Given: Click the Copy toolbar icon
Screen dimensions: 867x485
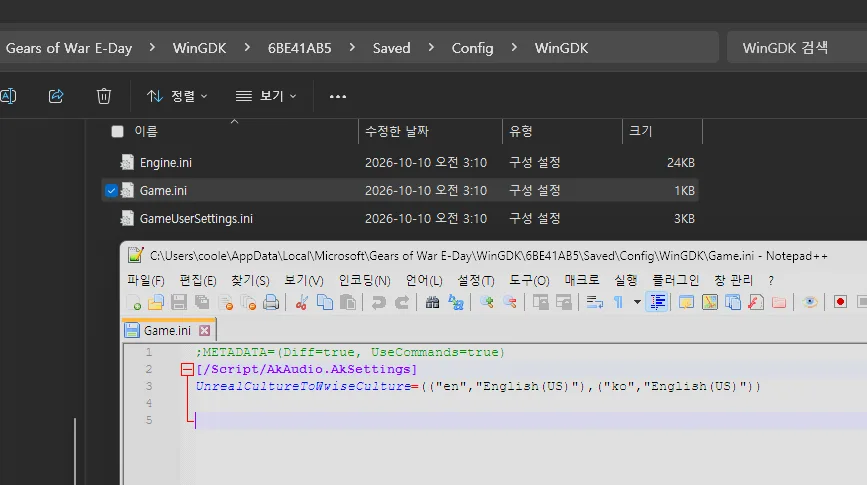Looking at the screenshot, I should tap(325, 303).
